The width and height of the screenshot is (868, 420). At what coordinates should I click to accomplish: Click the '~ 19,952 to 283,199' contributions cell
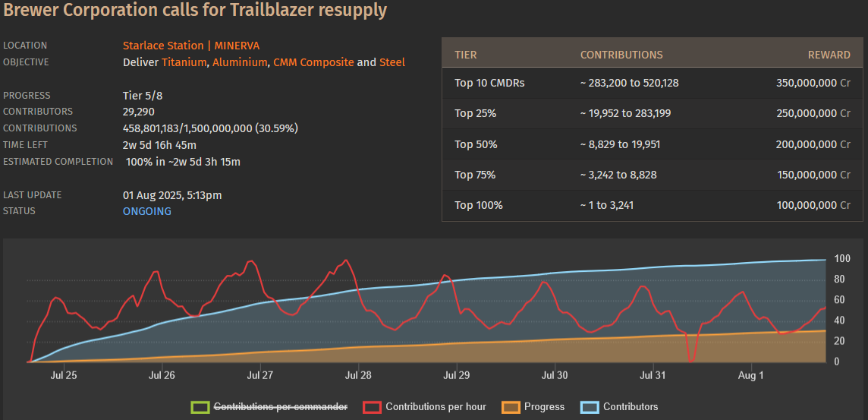626,114
